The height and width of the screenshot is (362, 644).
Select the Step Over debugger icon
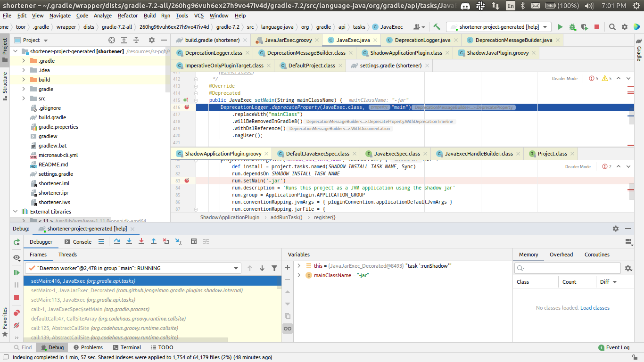(x=117, y=241)
